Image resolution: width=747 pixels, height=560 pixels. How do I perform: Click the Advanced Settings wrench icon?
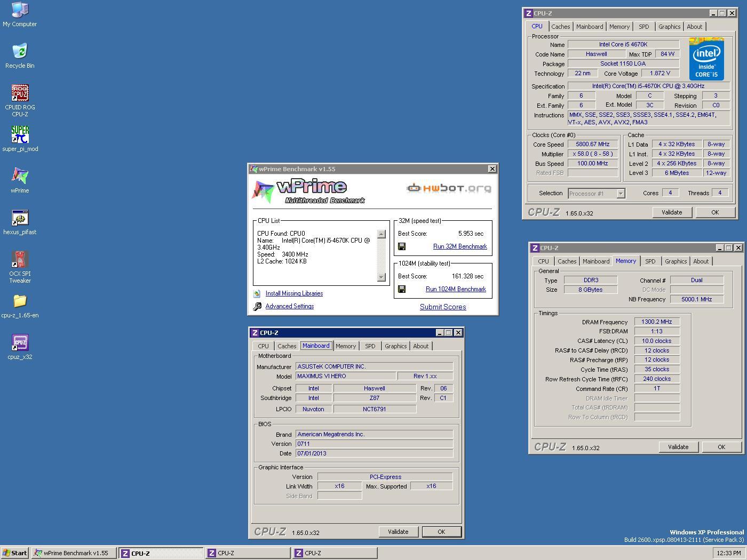(x=257, y=306)
